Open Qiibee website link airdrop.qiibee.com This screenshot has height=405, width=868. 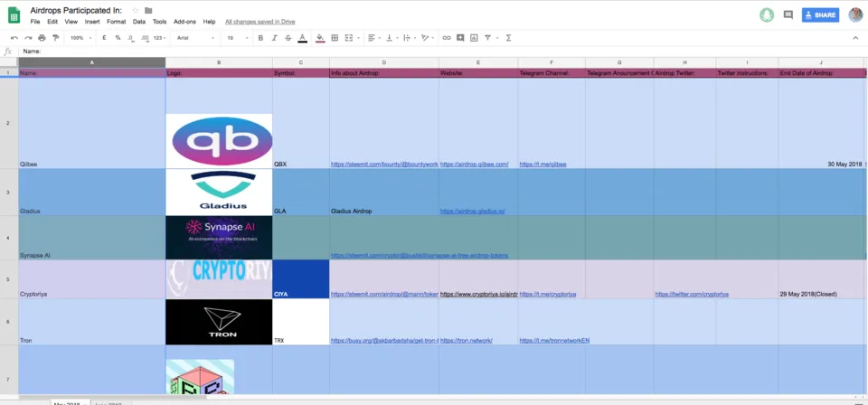(475, 165)
